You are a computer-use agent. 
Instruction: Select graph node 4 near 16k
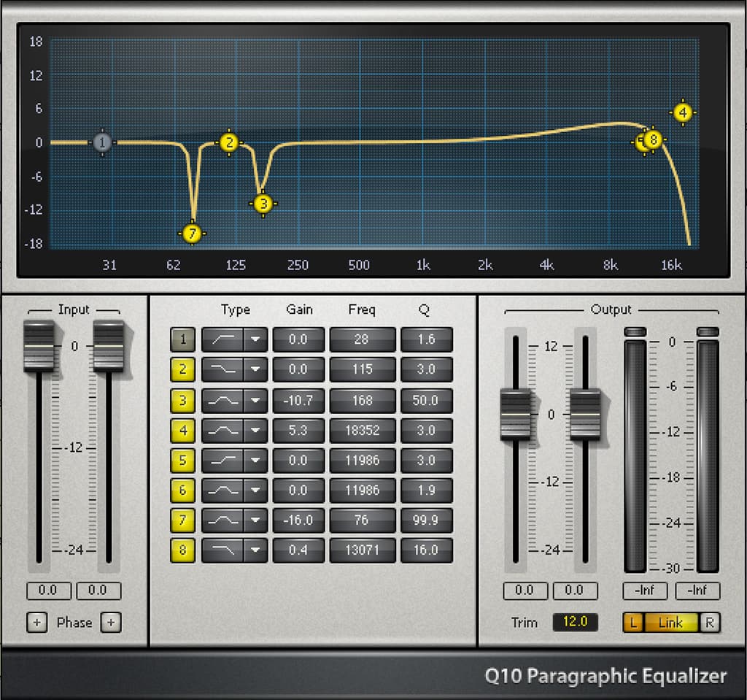click(683, 112)
